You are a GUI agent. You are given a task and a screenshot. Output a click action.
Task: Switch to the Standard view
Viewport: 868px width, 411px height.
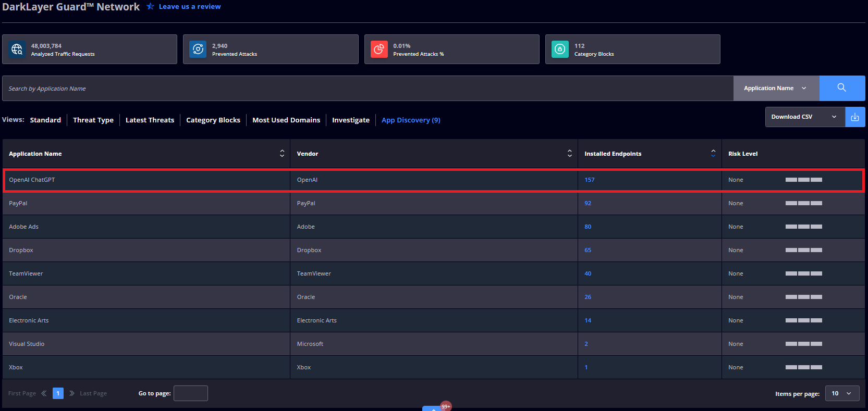45,120
